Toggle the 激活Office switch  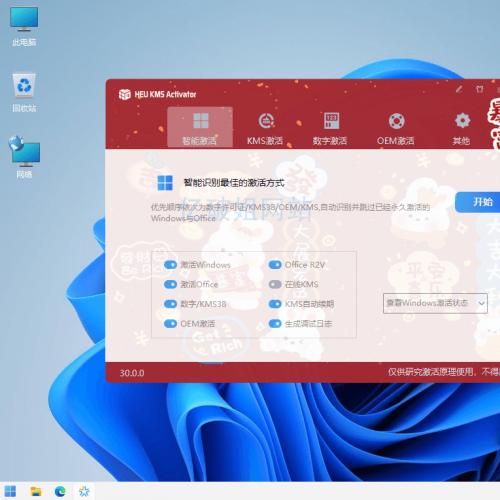[170, 284]
